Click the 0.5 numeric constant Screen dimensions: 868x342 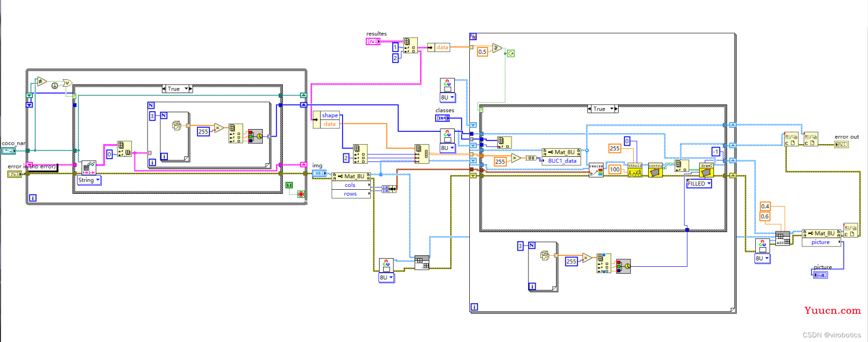click(x=482, y=52)
